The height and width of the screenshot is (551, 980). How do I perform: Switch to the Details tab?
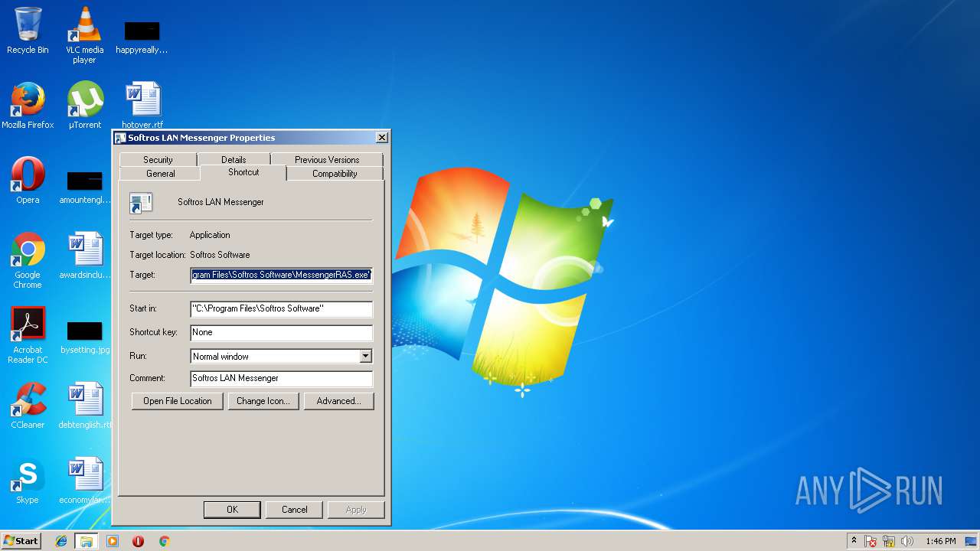(x=234, y=159)
